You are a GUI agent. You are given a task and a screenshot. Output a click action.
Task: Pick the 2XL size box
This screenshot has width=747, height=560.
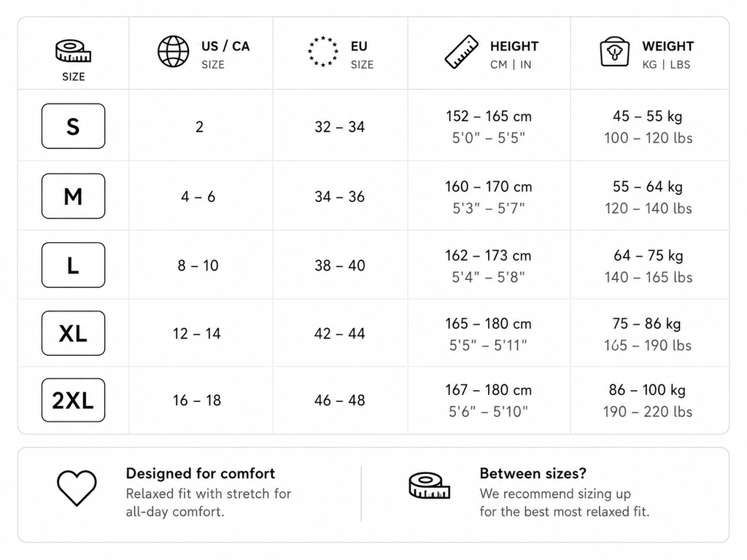click(74, 400)
